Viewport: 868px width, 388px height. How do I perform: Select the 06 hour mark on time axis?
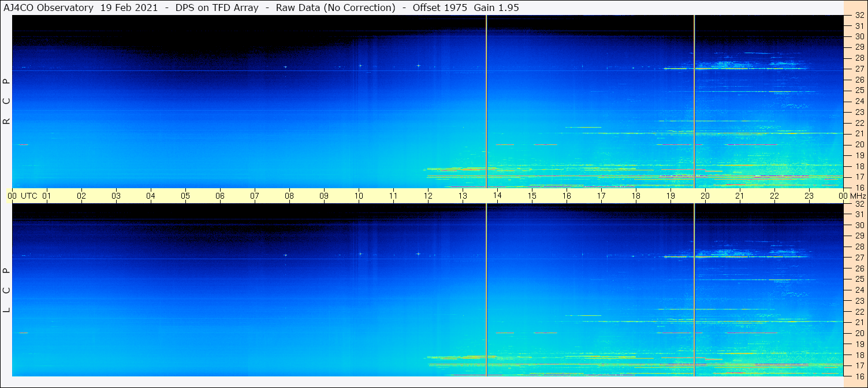220,196
